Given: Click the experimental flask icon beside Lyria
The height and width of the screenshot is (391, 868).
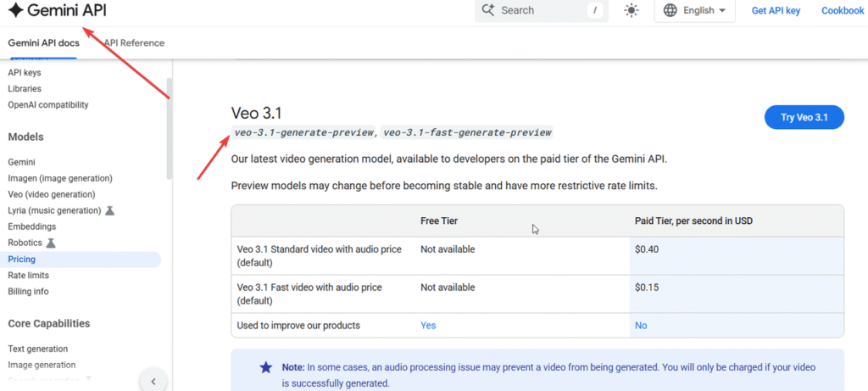Looking at the screenshot, I should pos(109,210).
